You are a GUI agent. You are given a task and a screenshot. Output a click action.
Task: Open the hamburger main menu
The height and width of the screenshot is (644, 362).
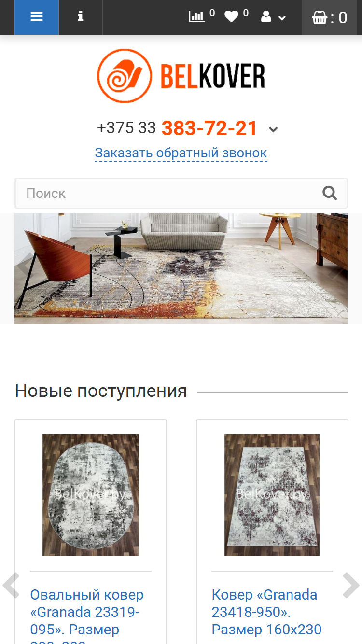[37, 17]
